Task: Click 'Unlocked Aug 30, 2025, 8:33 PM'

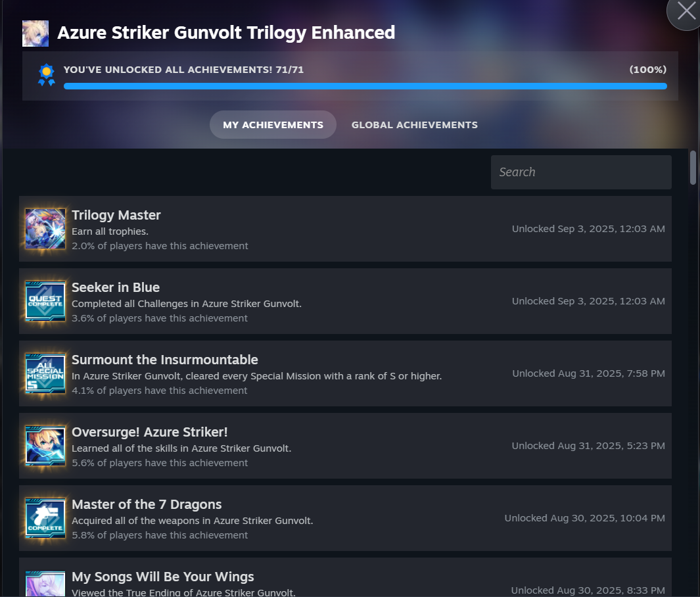Action: pyautogui.click(x=588, y=590)
